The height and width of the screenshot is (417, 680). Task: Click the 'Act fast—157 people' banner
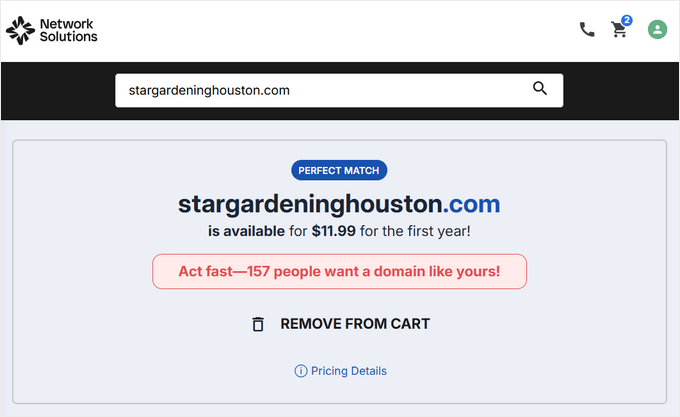tap(339, 271)
